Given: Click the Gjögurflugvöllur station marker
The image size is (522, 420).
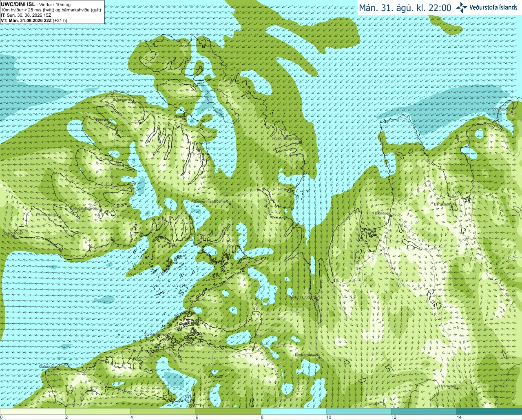Looking at the screenshot, I should point(300,141).
